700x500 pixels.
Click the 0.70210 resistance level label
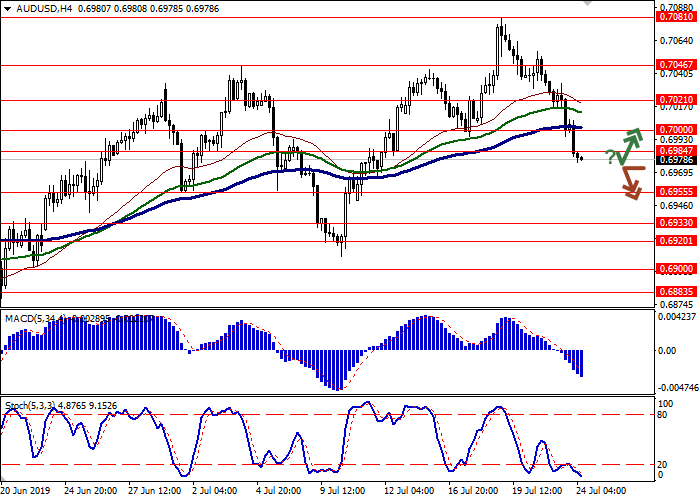pyautogui.click(x=676, y=100)
